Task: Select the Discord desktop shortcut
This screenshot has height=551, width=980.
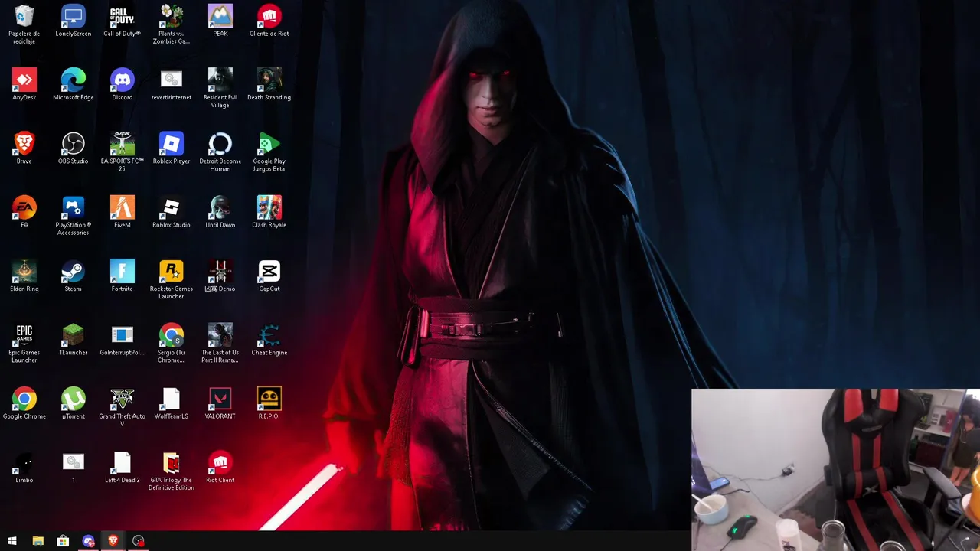Action: (122, 80)
